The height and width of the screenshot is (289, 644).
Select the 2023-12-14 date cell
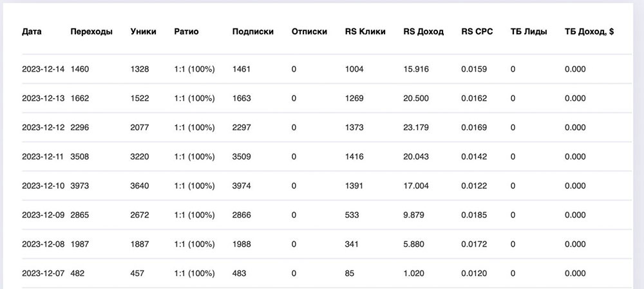click(43, 69)
